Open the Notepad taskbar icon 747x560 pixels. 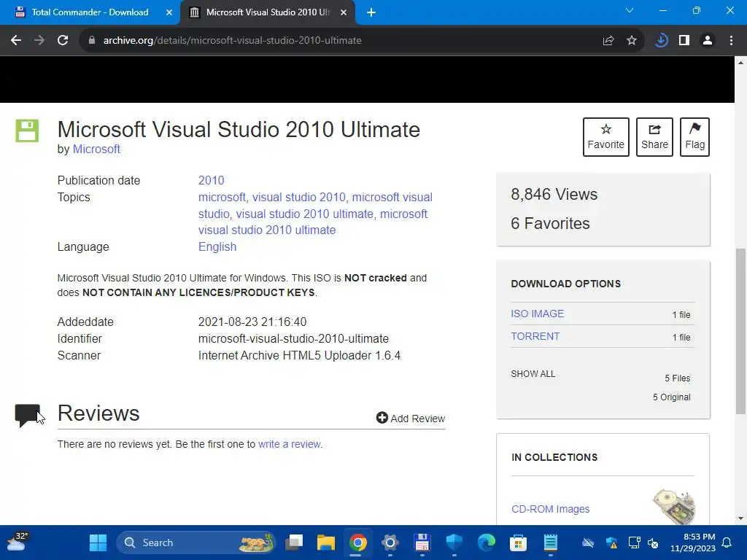coord(550,542)
